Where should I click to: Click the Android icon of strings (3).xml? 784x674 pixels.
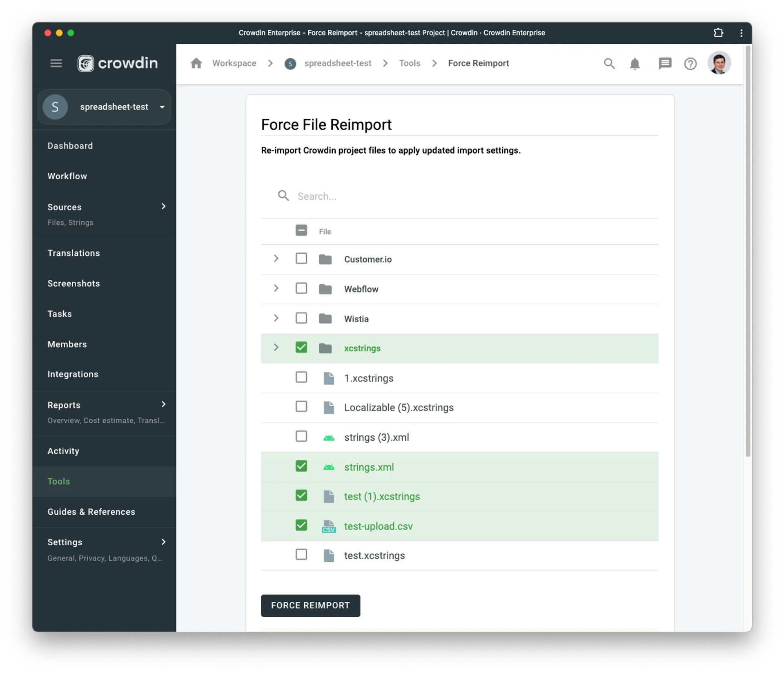[x=329, y=438]
